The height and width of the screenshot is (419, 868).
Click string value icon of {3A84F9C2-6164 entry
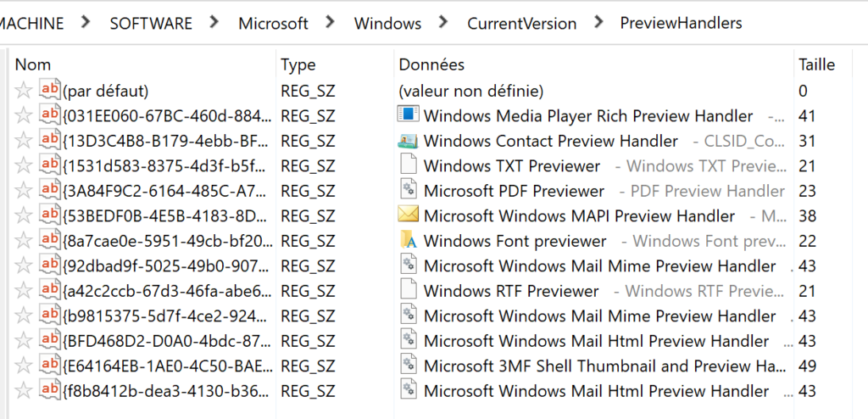50,189
